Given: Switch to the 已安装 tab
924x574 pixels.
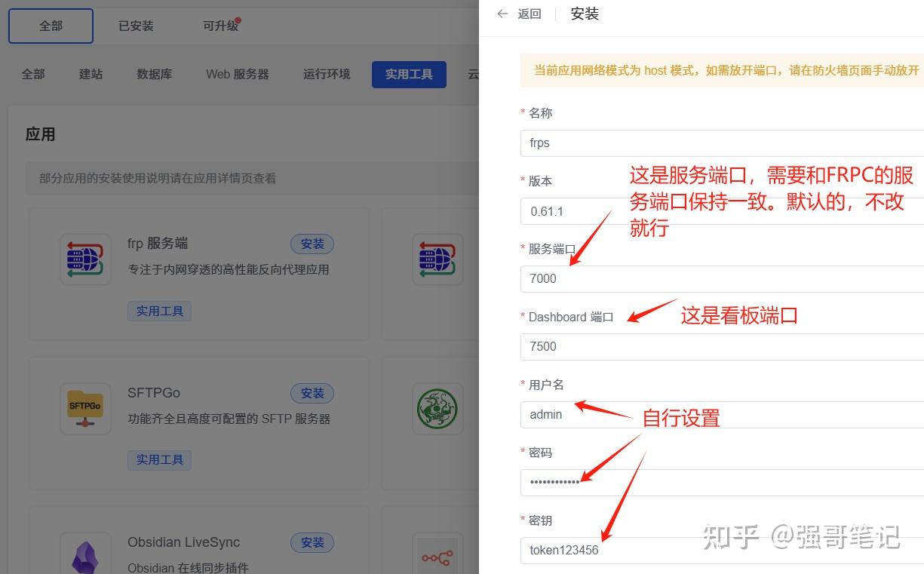Looking at the screenshot, I should tap(135, 25).
